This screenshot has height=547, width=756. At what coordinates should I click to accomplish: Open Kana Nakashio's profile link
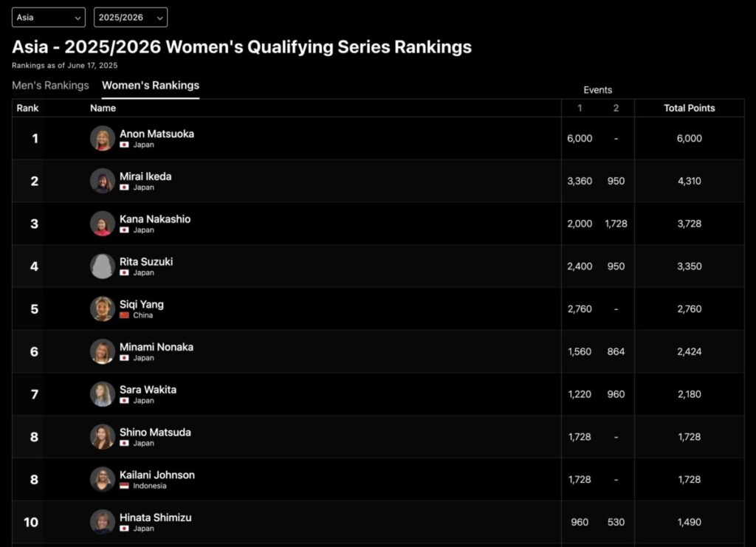(155, 219)
